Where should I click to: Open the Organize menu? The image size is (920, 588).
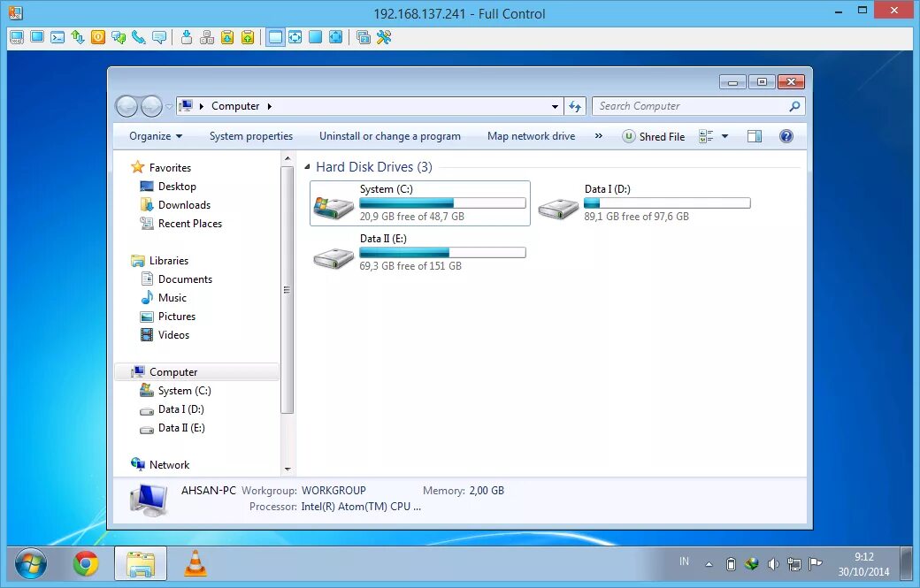(156, 136)
